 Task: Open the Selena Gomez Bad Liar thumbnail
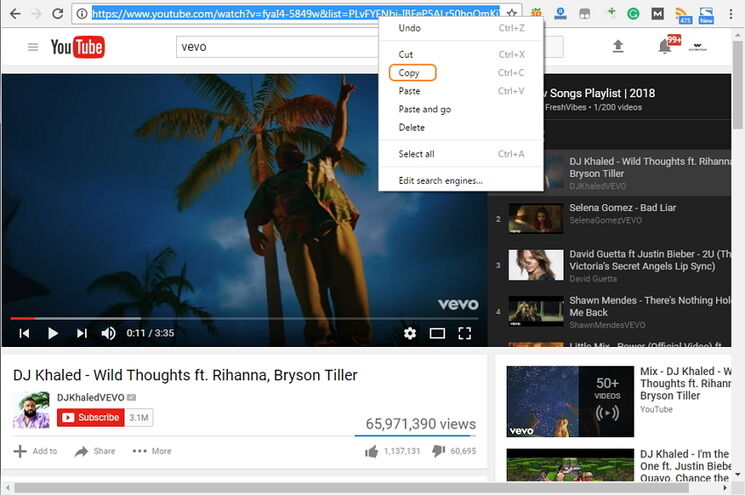[536, 219]
